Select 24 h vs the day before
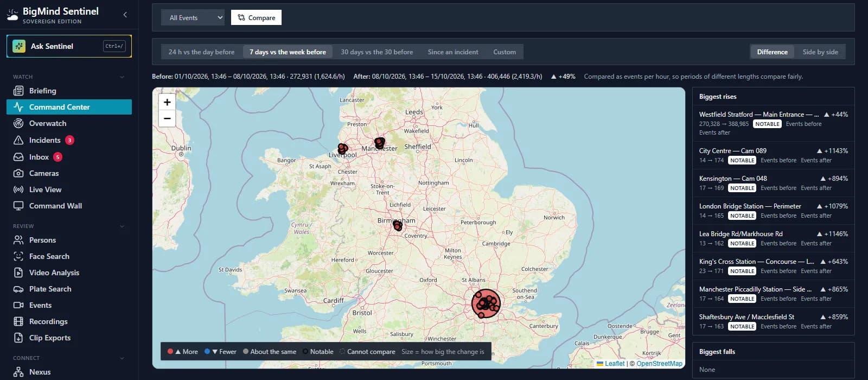Viewport: 868px width, 380px height. [201, 52]
